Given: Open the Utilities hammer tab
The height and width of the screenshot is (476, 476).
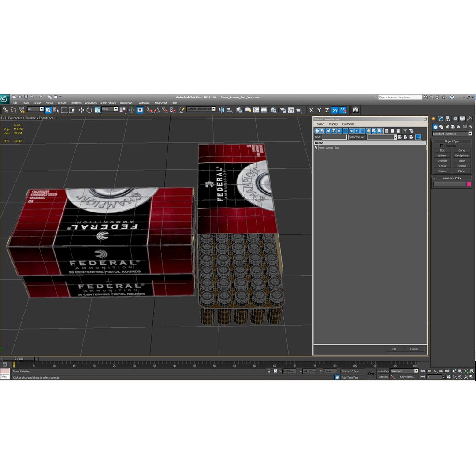Looking at the screenshot, I should tap(469, 119).
